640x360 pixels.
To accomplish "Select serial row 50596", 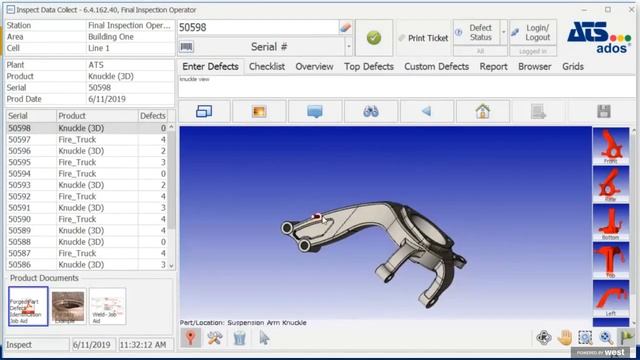I will pos(87,151).
